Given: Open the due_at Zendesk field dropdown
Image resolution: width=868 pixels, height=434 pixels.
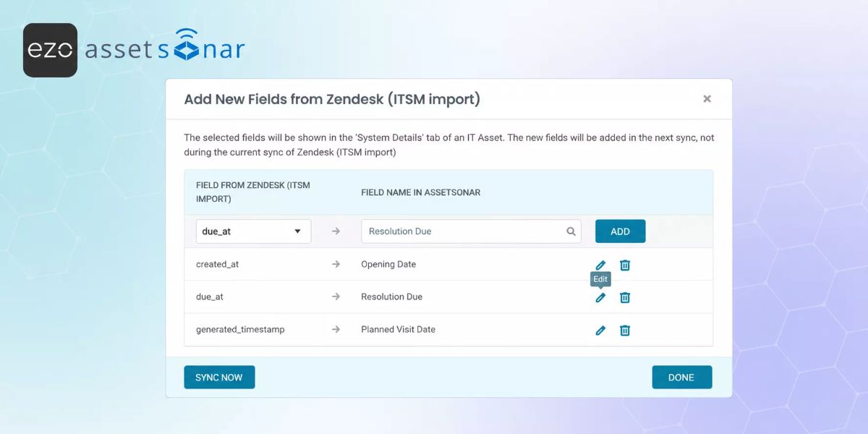Looking at the screenshot, I should click(x=253, y=231).
